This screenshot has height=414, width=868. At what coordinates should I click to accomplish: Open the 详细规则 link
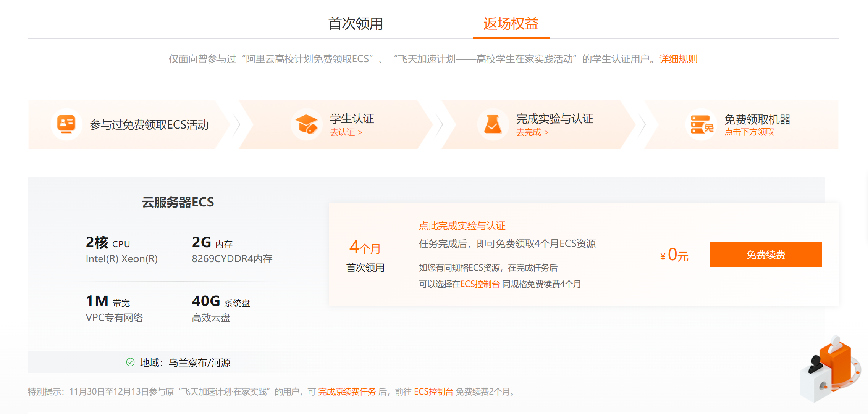pyautogui.click(x=678, y=59)
